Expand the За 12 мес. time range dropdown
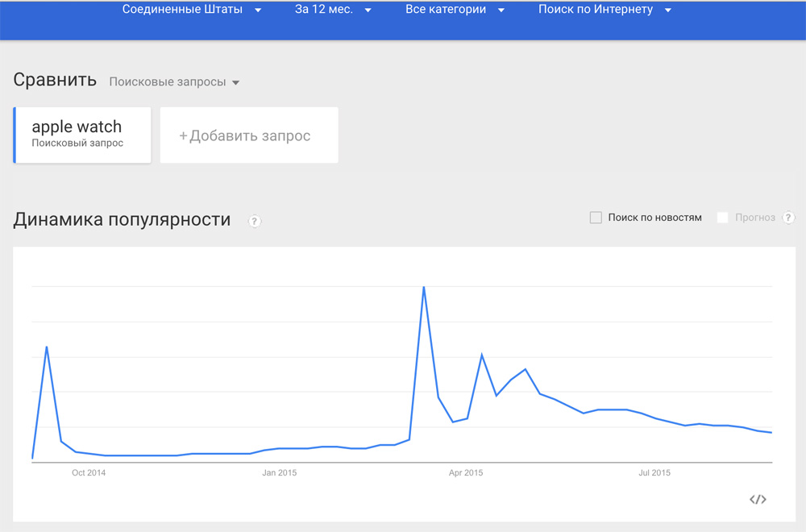 pyautogui.click(x=333, y=9)
